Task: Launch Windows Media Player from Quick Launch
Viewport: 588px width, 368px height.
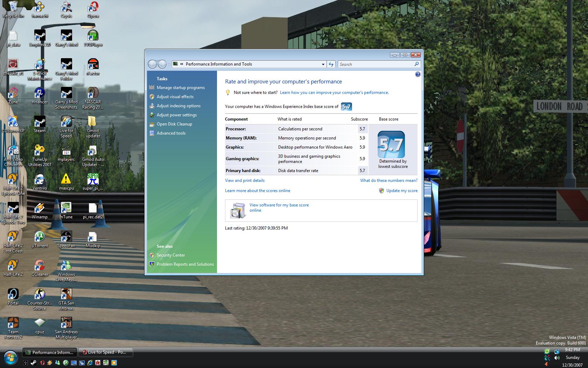Action: click(x=114, y=363)
